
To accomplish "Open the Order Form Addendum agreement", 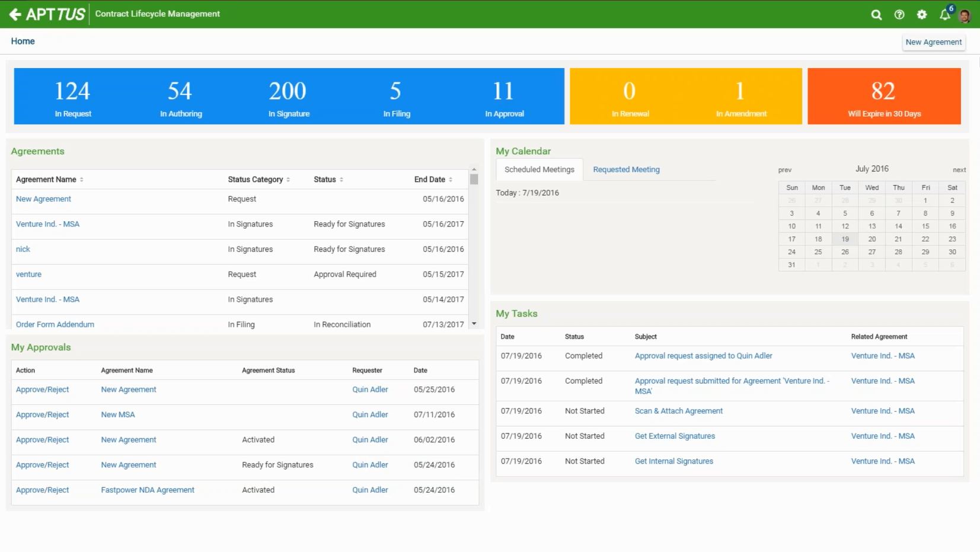I will (55, 324).
